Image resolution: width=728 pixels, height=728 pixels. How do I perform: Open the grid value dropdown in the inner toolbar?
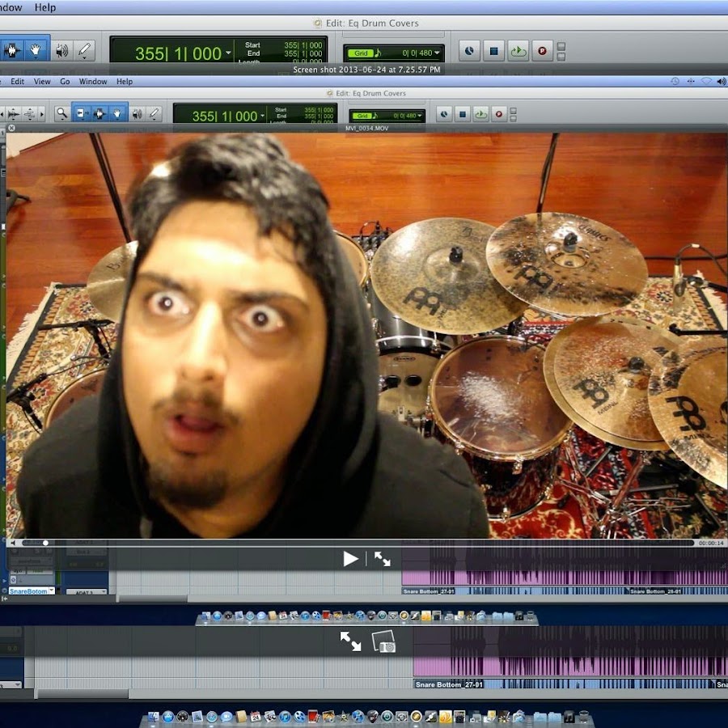(x=420, y=116)
